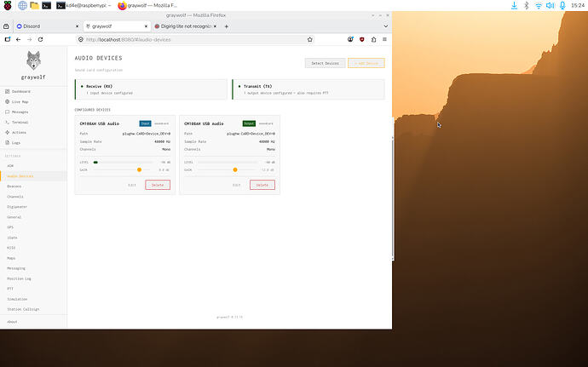Click the Input device level meter
This screenshot has width=588, height=367.
(123, 163)
